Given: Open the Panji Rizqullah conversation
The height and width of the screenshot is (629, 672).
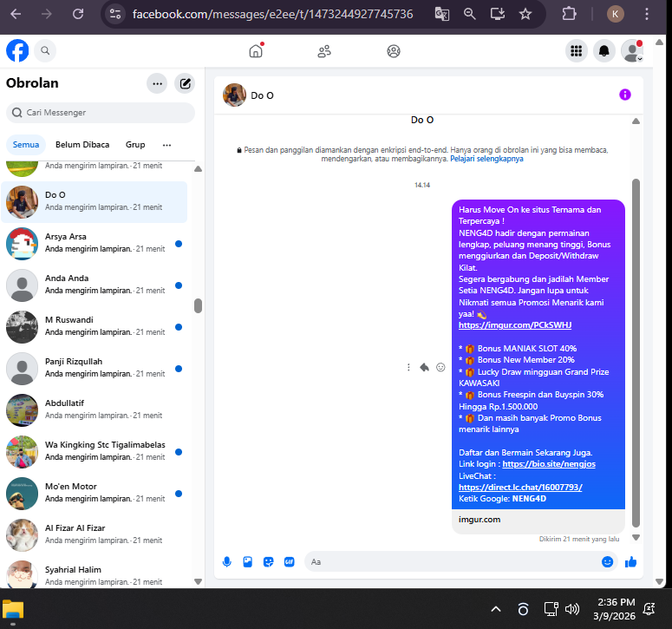Looking at the screenshot, I should [95, 369].
